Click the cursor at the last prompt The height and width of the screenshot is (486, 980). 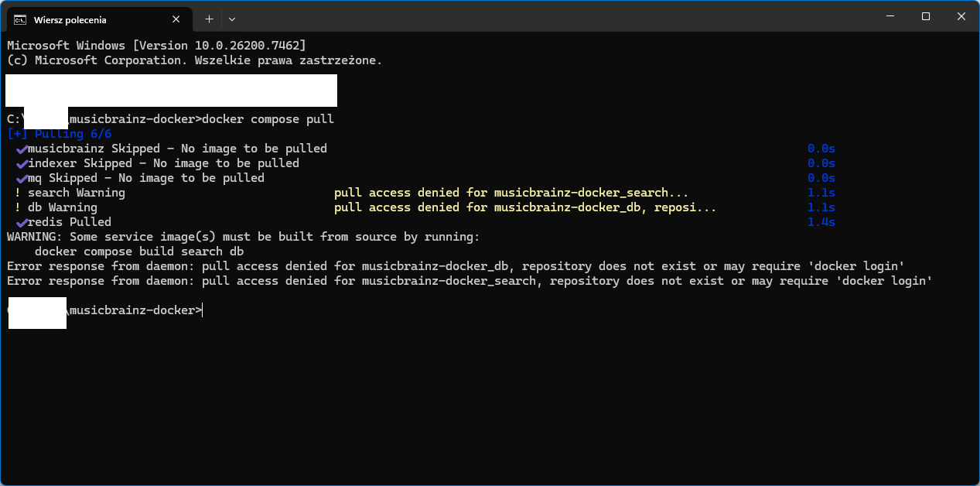203,310
